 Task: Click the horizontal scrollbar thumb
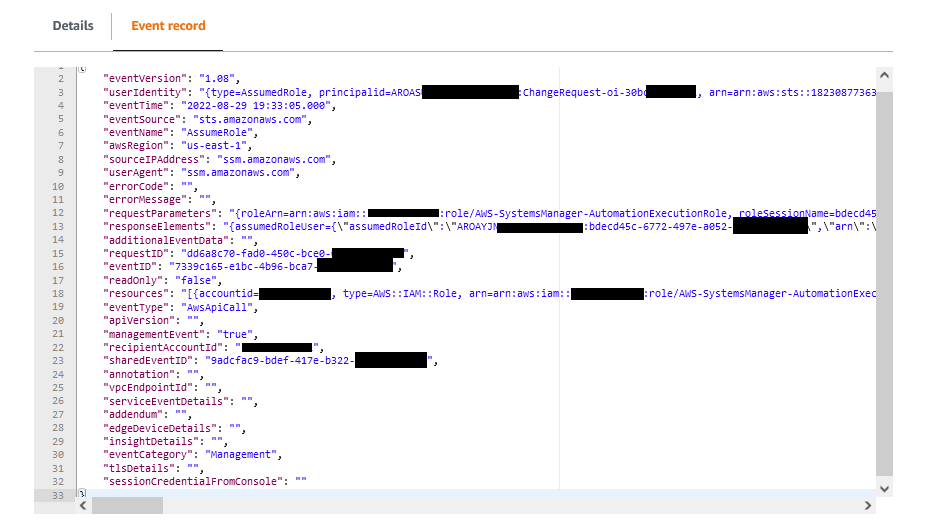[x=127, y=505]
